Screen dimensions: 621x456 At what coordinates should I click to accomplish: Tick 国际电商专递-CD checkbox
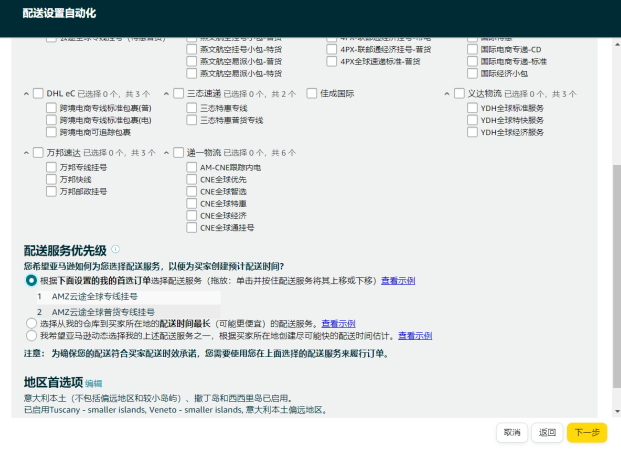point(472,49)
